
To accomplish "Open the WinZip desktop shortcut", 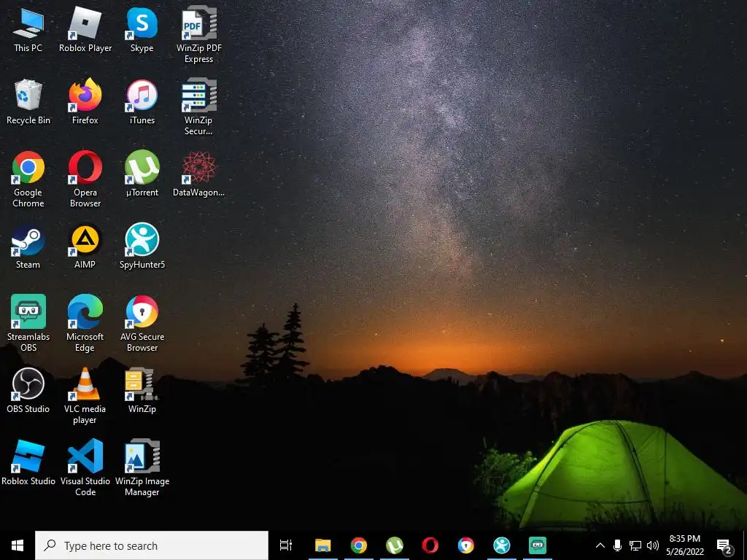I will [x=142, y=391].
